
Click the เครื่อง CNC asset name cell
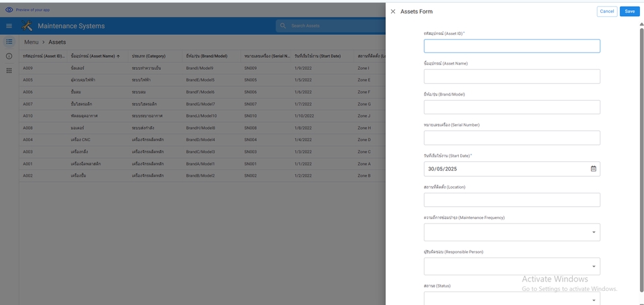pos(80,140)
